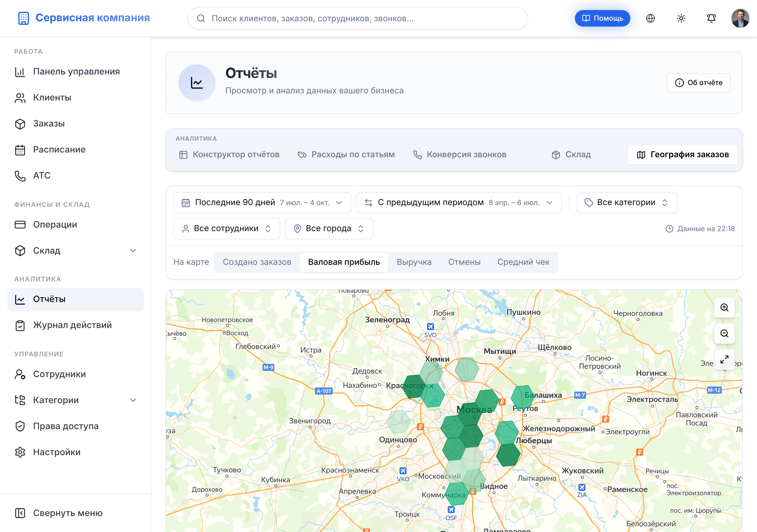Click the hexagon over Коммунарка
Image resolution: width=757 pixels, height=532 pixels.
(457, 494)
